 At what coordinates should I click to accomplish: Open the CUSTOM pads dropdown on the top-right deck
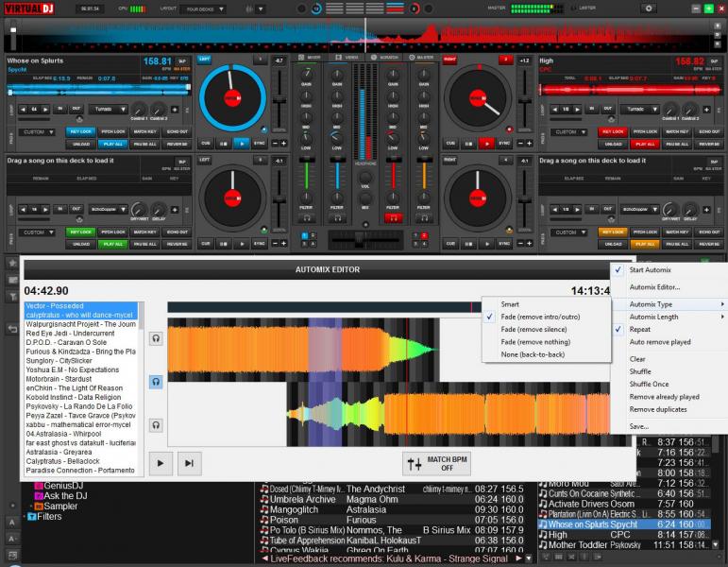click(569, 132)
